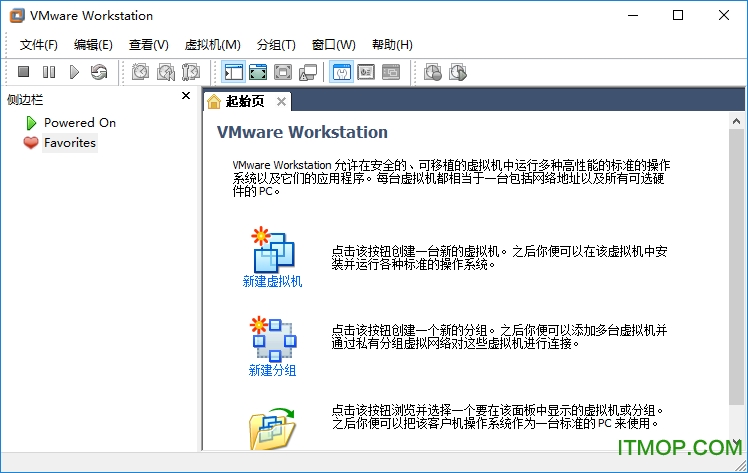Click the scroll up arrow on the scrollbar

point(736,121)
